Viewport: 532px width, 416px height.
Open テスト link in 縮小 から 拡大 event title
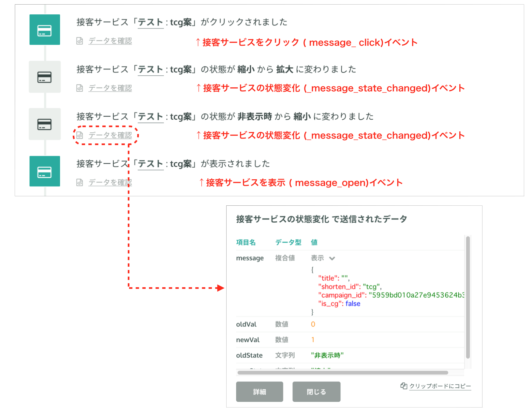pyautogui.click(x=151, y=69)
